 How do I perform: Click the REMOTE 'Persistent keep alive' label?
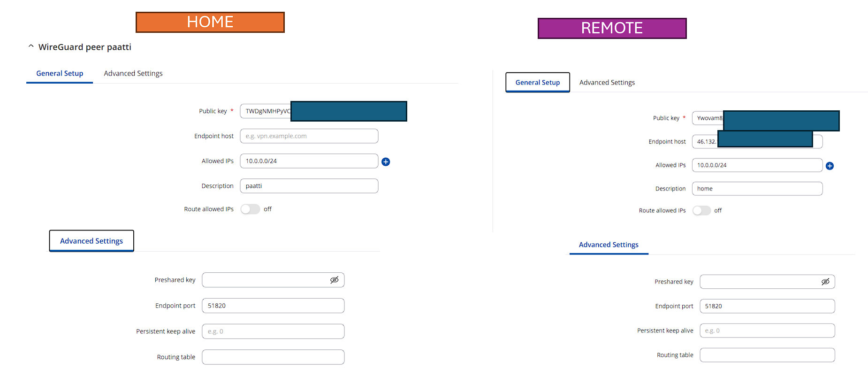[665, 331]
